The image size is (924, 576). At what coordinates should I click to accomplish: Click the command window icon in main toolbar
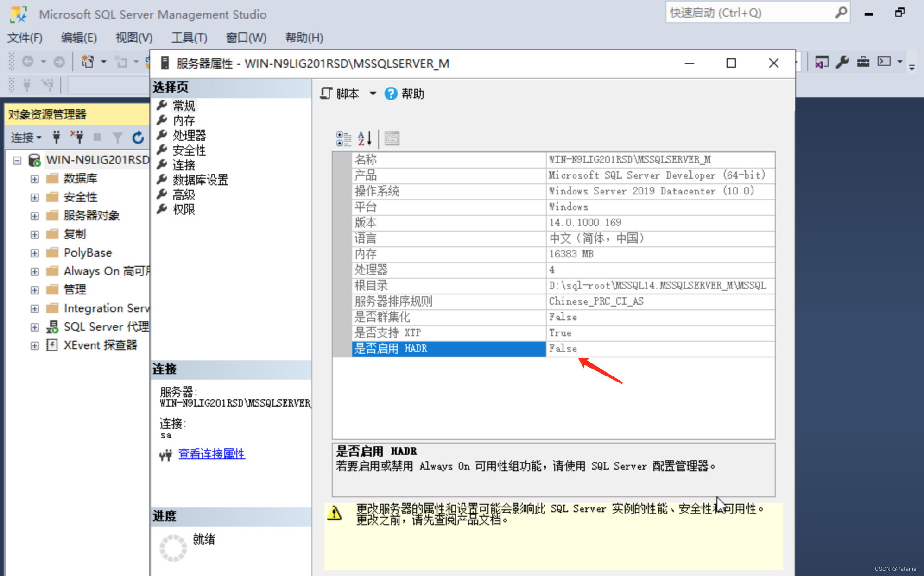tap(884, 62)
